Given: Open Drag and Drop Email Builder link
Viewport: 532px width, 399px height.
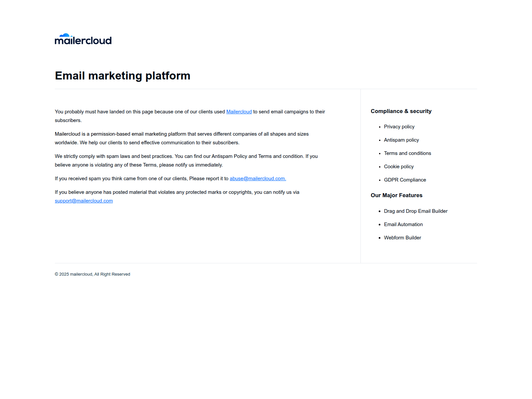Looking at the screenshot, I should coord(416,211).
